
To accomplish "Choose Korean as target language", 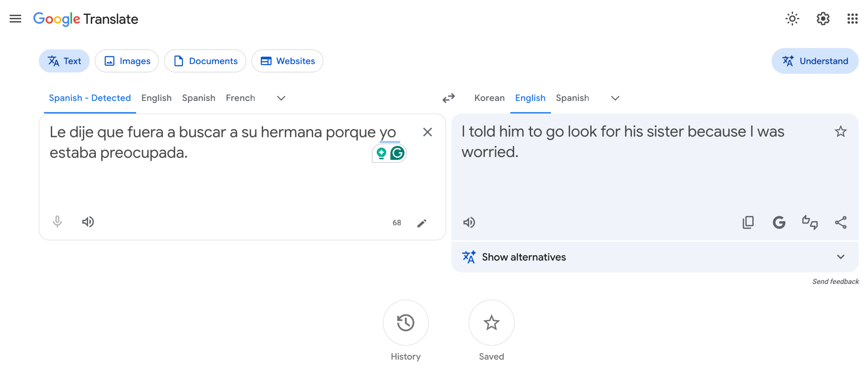I will point(490,98).
